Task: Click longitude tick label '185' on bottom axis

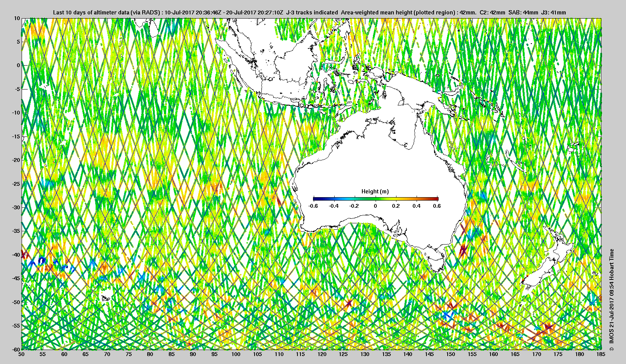Action: pyautogui.click(x=601, y=354)
